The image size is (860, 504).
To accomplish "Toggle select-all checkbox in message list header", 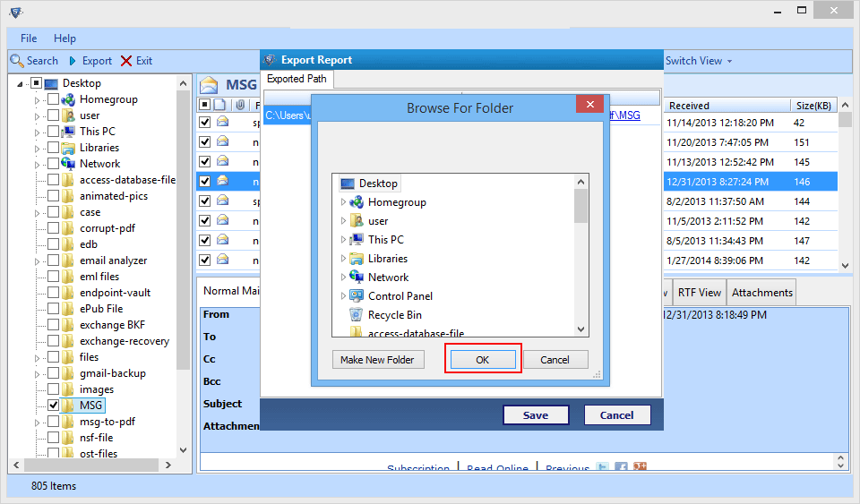I will point(204,105).
